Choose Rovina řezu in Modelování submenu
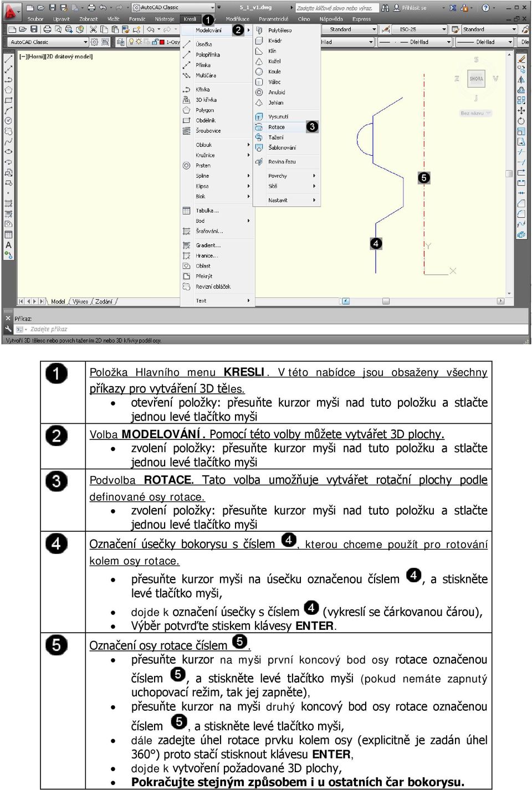Screen dimensions: 532x790 [286, 162]
